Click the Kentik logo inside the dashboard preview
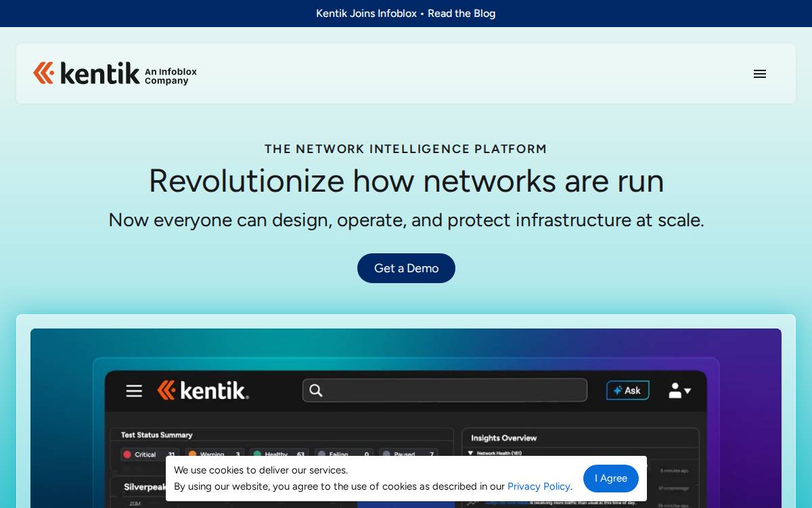This screenshot has width=812, height=508. tap(203, 390)
